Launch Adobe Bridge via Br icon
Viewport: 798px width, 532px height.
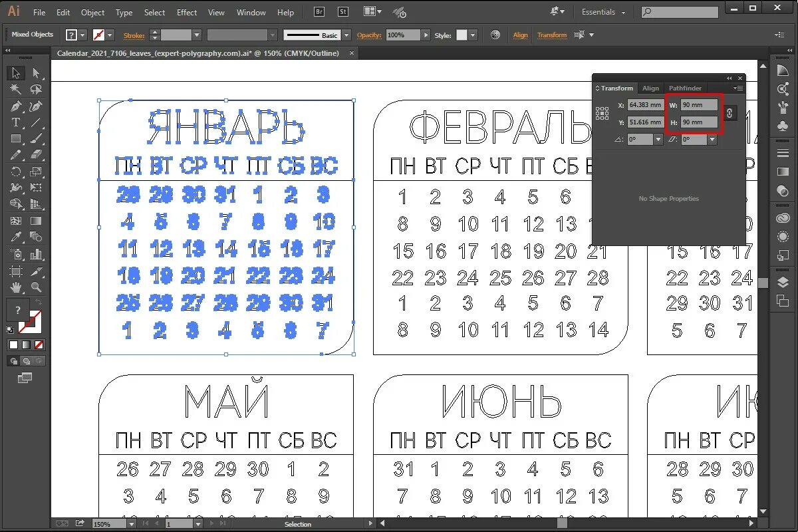point(319,11)
